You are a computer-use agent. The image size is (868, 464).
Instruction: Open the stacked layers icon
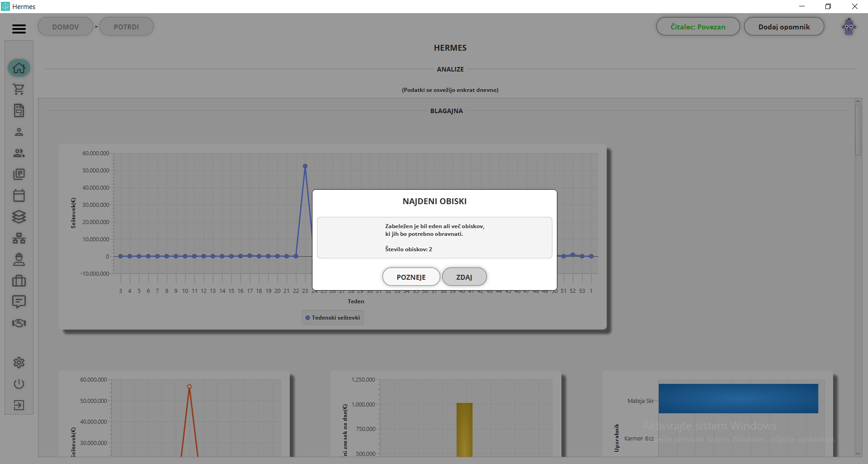19,217
